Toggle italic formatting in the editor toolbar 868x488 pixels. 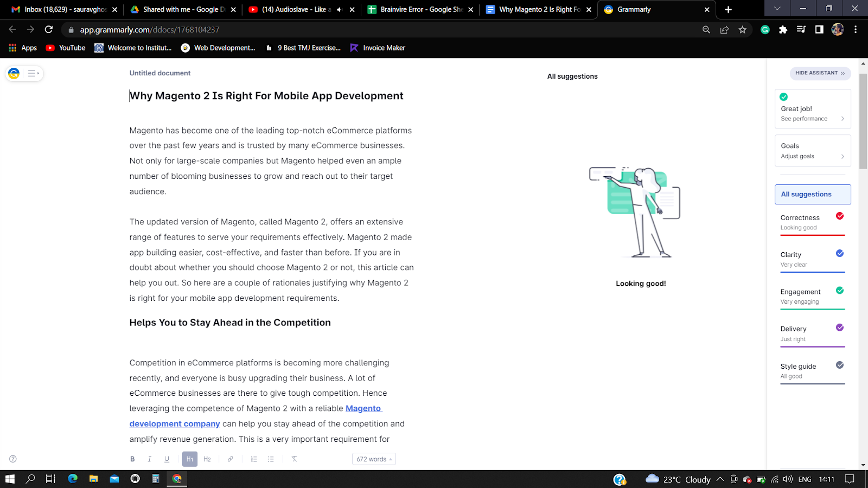click(150, 459)
